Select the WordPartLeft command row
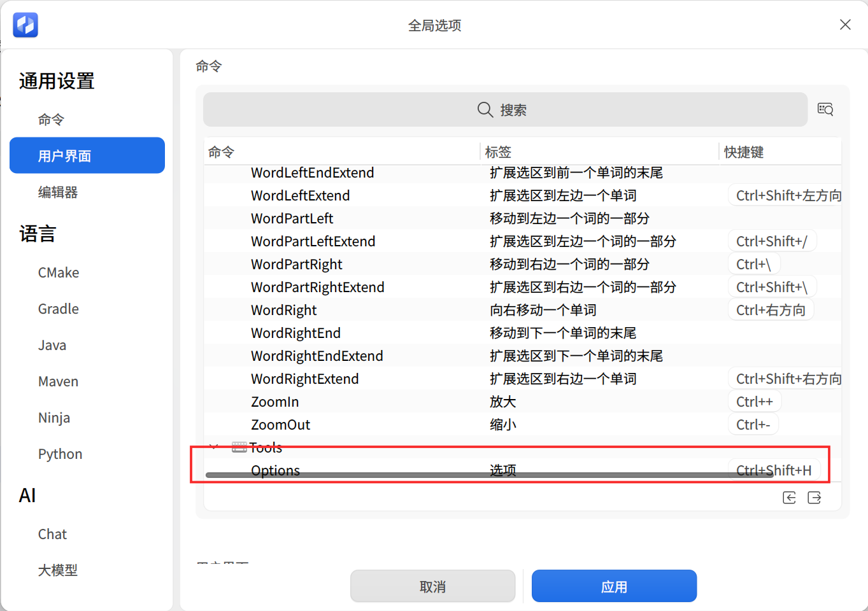The image size is (868, 611). pyautogui.click(x=522, y=218)
